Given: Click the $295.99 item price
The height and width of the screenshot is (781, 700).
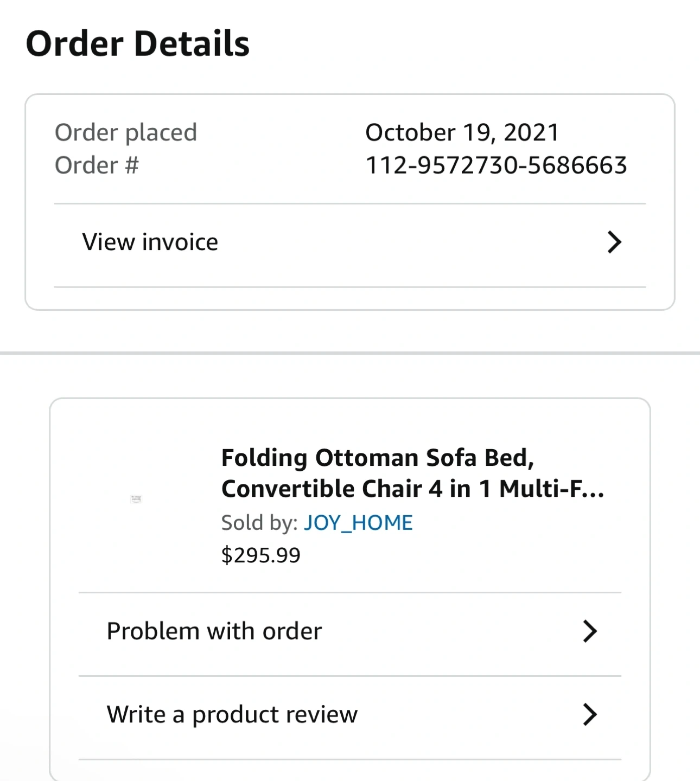Looking at the screenshot, I should 260,555.
